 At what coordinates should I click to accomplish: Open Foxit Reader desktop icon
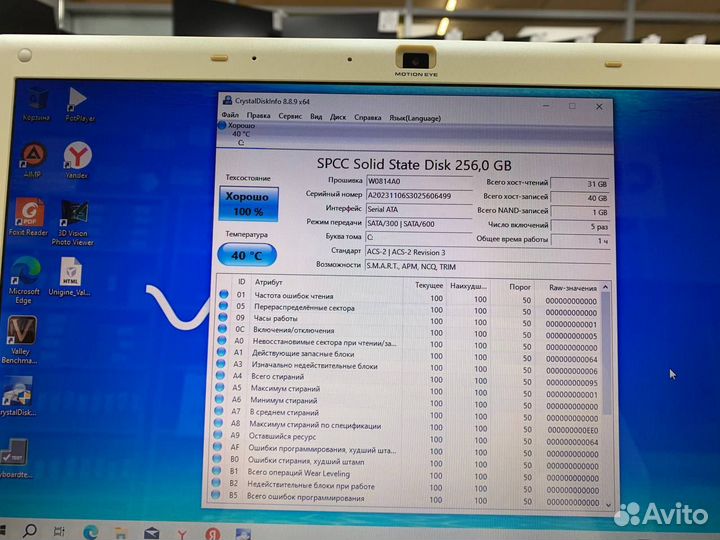[28, 217]
